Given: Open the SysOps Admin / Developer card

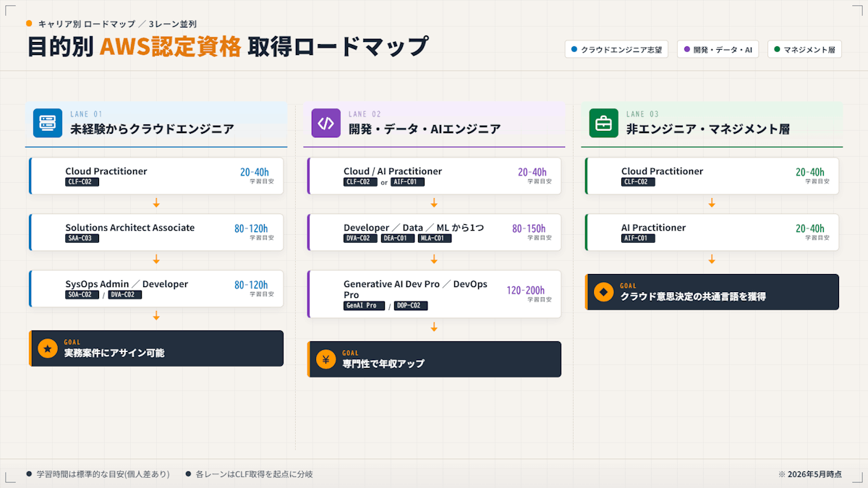Looking at the screenshot, I should (x=156, y=288).
